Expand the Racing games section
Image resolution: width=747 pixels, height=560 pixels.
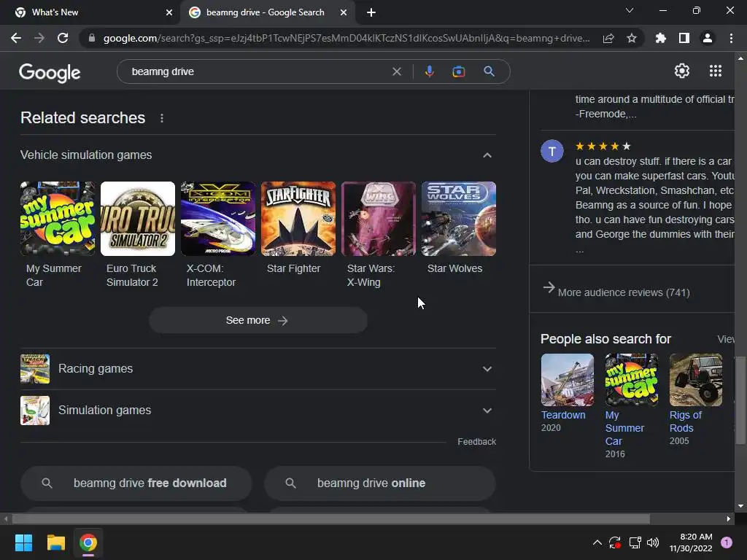point(258,368)
